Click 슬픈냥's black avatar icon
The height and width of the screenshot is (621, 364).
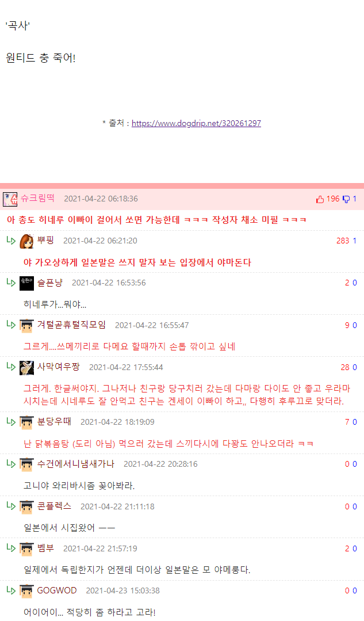tap(26, 283)
